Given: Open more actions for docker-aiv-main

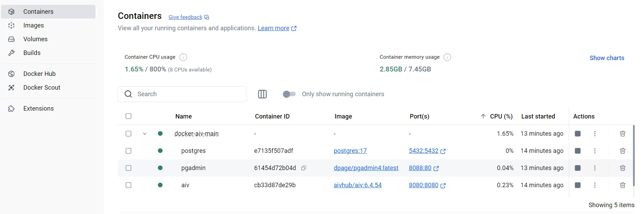Looking at the screenshot, I should [595, 134].
